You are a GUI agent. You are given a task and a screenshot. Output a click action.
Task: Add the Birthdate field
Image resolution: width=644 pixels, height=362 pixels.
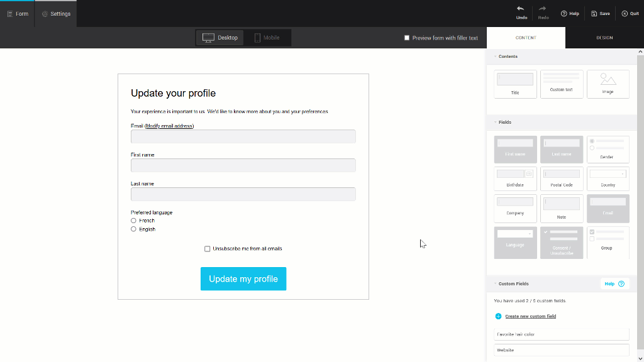coord(514,178)
